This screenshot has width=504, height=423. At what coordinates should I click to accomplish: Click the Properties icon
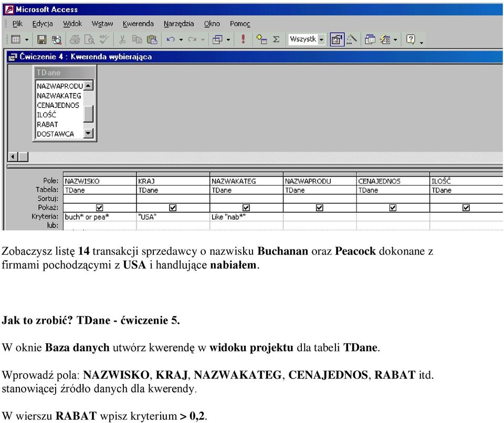(x=337, y=39)
